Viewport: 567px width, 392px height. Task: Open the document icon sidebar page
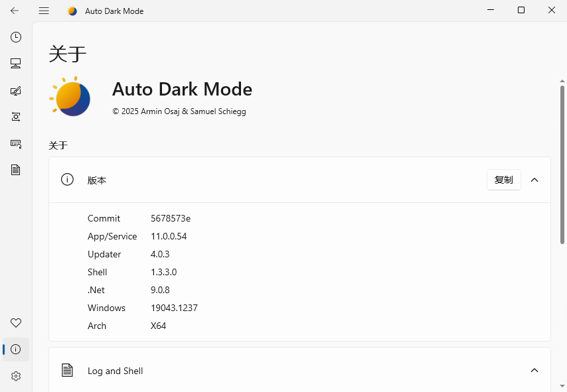pos(16,170)
